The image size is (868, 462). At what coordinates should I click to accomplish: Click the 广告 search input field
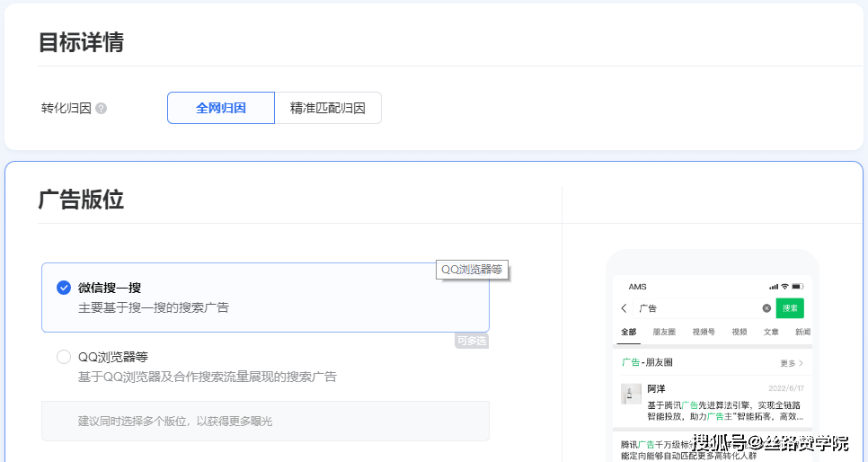[696, 308]
